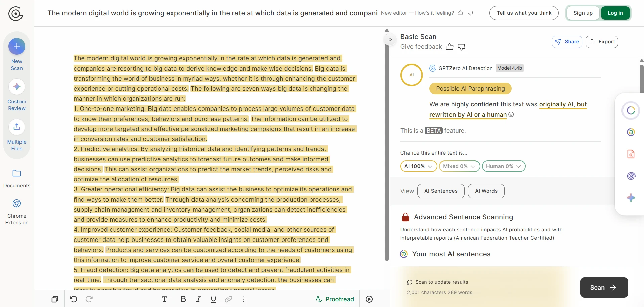Thumbs down the new editor experience
This screenshot has width=644, height=307.
click(470, 13)
